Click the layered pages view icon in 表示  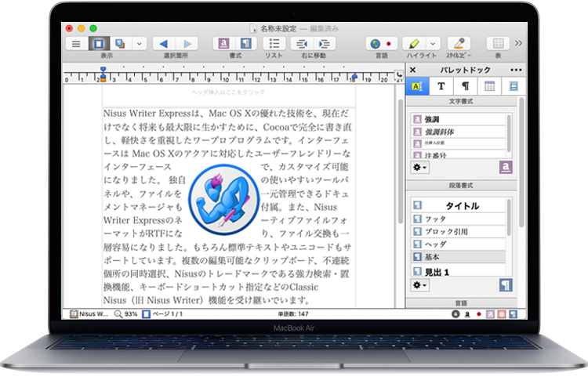point(120,44)
